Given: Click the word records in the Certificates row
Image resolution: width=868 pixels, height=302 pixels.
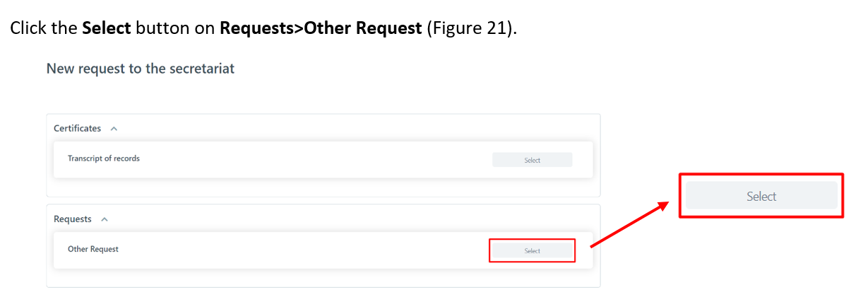Looking at the screenshot, I should (127, 158).
